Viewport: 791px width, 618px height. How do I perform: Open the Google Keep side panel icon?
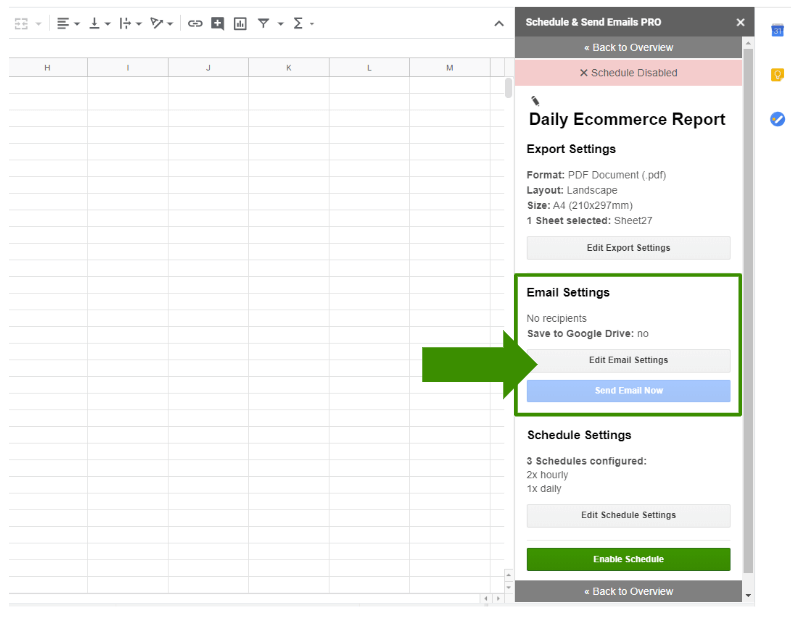tap(777, 75)
